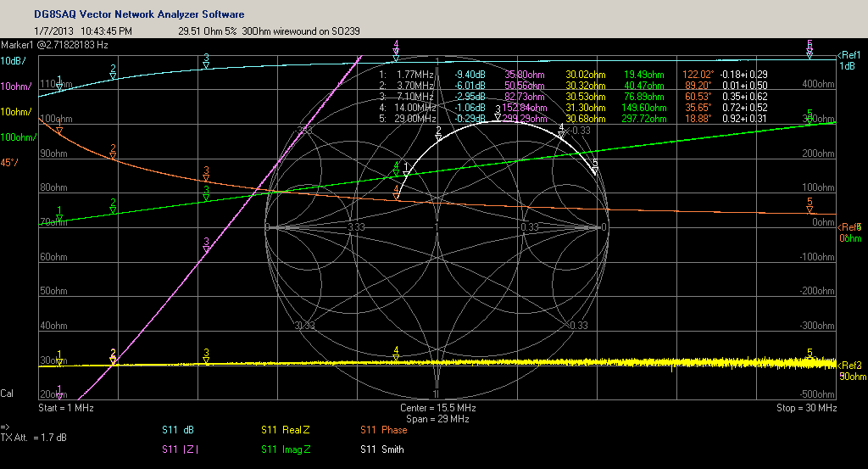Click the yellow 10ohm/ scale label
The image size is (868, 469).
click(16, 112)
